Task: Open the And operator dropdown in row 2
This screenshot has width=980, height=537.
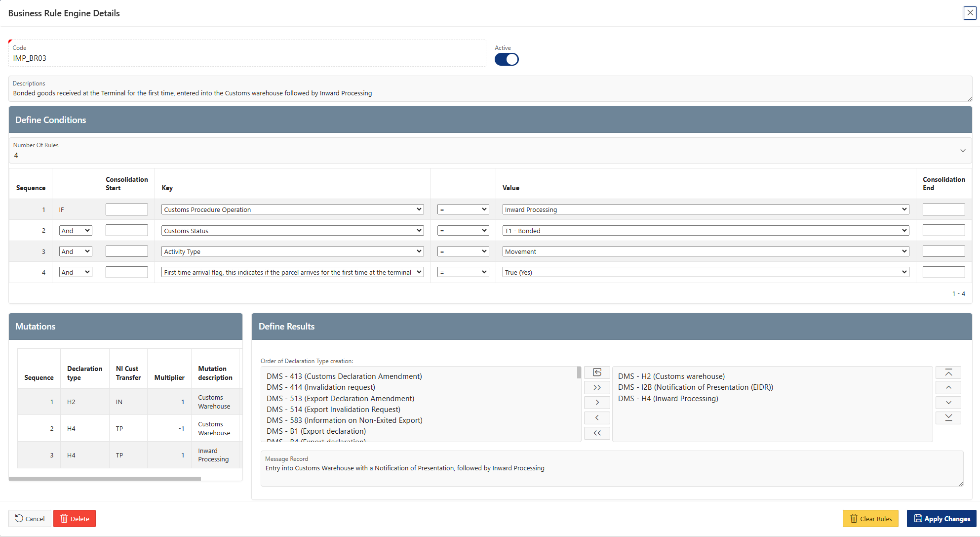Action: (76, 231)
